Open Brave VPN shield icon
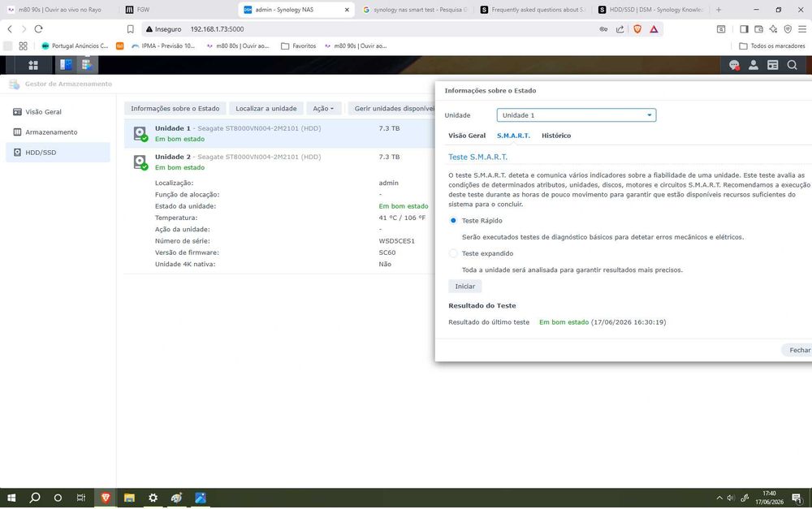The width and height of the screenshot is (812, 509). pos(788,29)
